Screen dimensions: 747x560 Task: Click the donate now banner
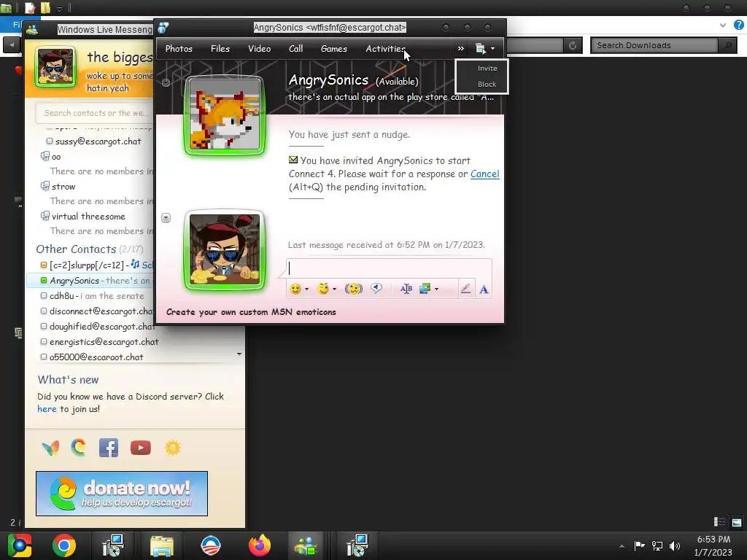pos(122,494)
